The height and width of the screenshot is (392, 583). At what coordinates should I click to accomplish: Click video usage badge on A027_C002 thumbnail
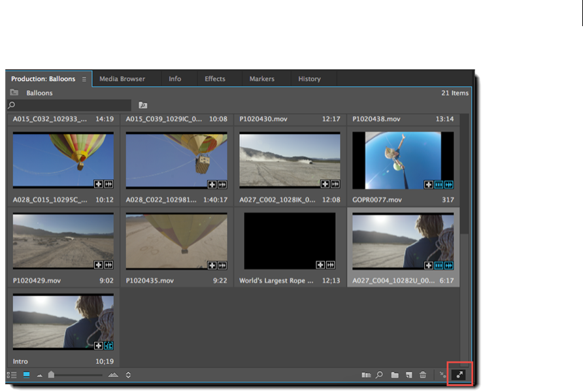(325, 184)
